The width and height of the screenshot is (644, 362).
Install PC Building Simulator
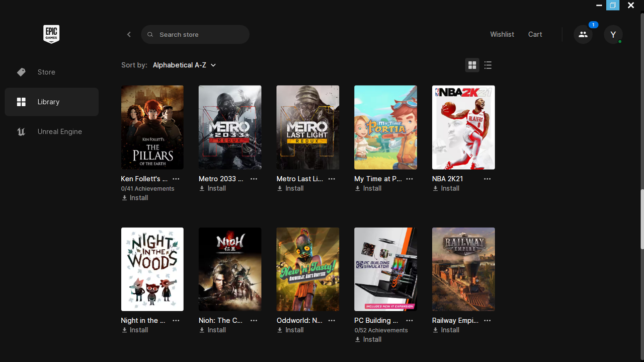[368, 339]
